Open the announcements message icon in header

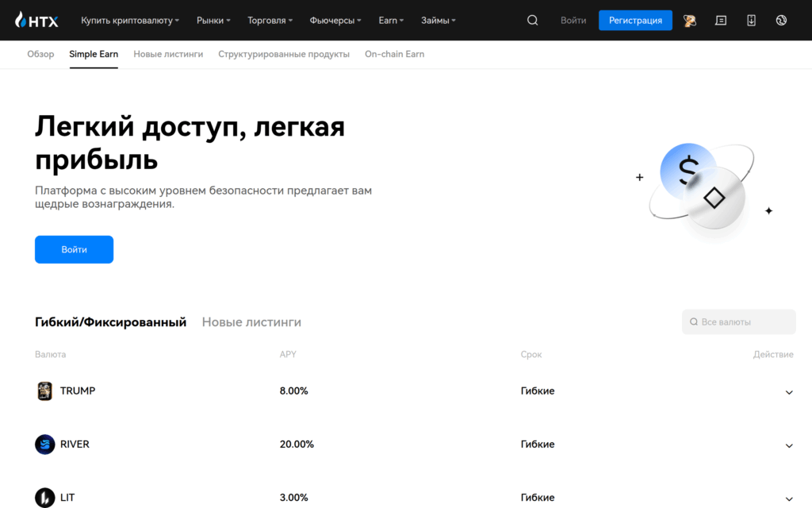720,20
